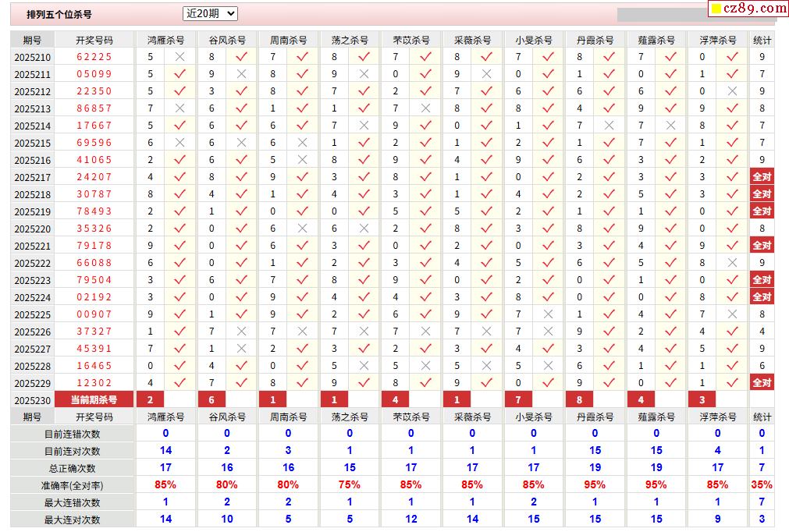This screenshot has height=532, width=789.
Task: Click the X mark for 谷风杀号 in row 2025211
Action: (x=241, y=74)
